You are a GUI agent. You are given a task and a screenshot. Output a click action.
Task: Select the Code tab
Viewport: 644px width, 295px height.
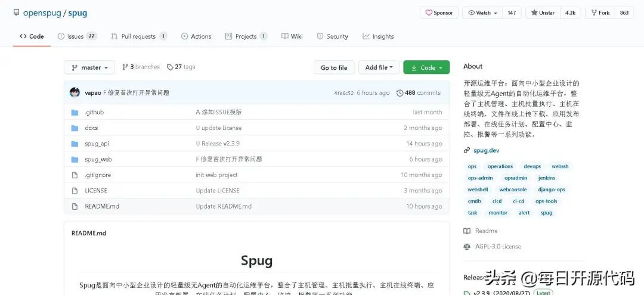point(32,36)
